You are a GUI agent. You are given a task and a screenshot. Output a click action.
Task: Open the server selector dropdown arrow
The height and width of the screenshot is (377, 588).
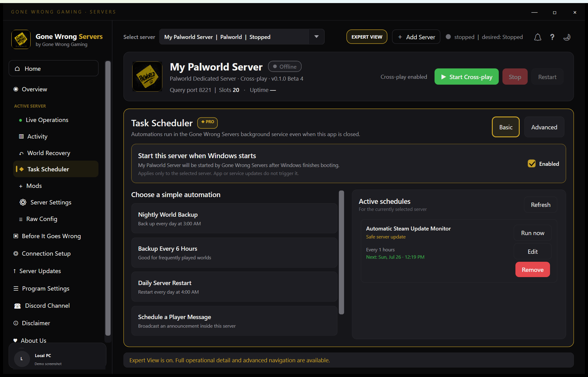pyautogui.click(x=316, y=37)
